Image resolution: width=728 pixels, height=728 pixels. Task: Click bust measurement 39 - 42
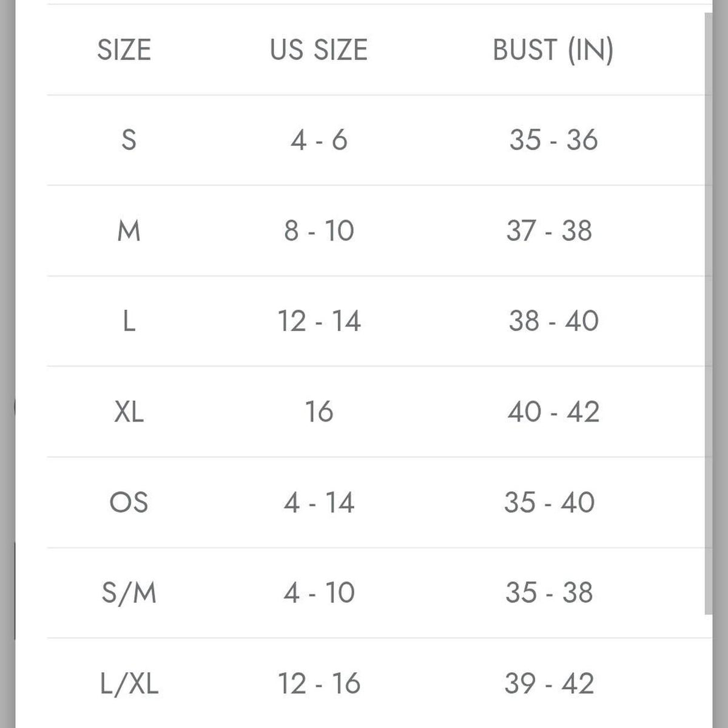550,684
